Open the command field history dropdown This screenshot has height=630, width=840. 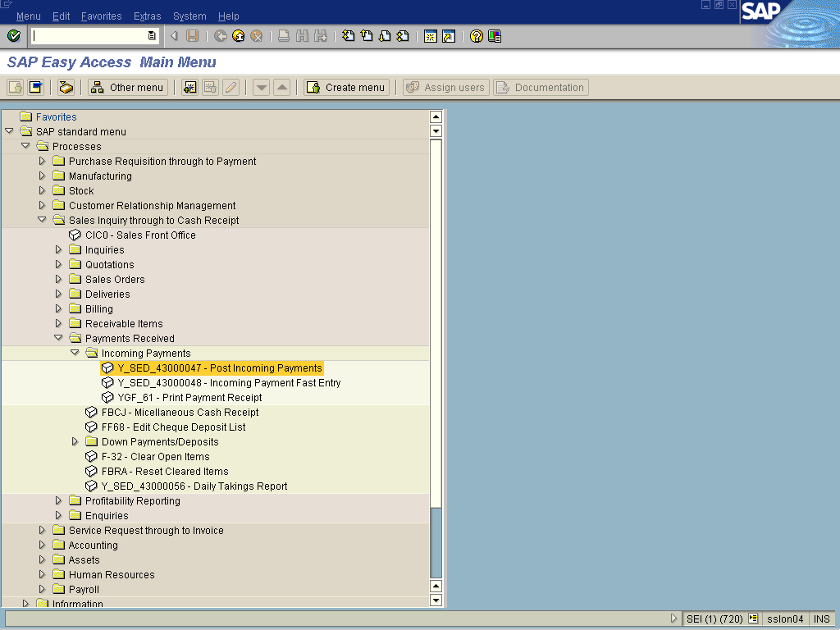tap(152, 36)
